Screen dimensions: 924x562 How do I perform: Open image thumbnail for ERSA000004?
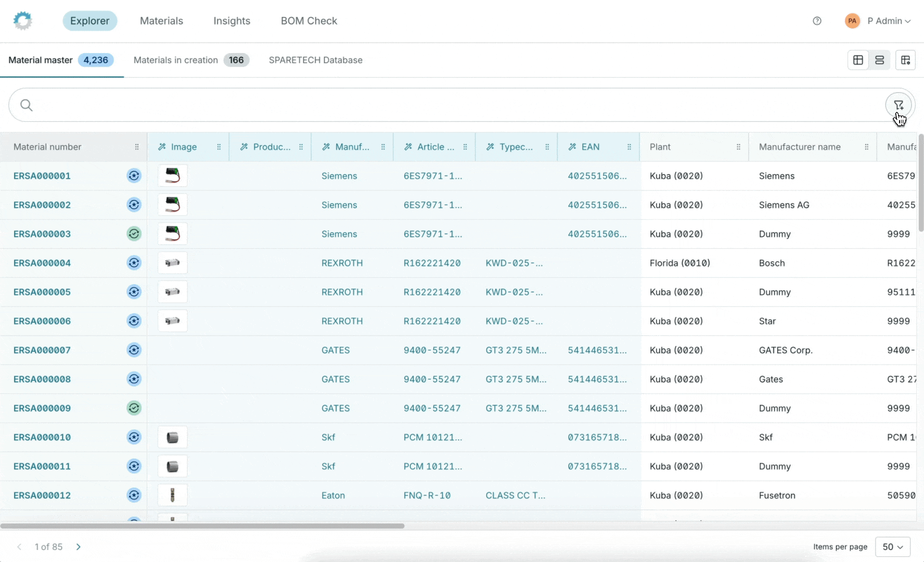click(173, 263)
